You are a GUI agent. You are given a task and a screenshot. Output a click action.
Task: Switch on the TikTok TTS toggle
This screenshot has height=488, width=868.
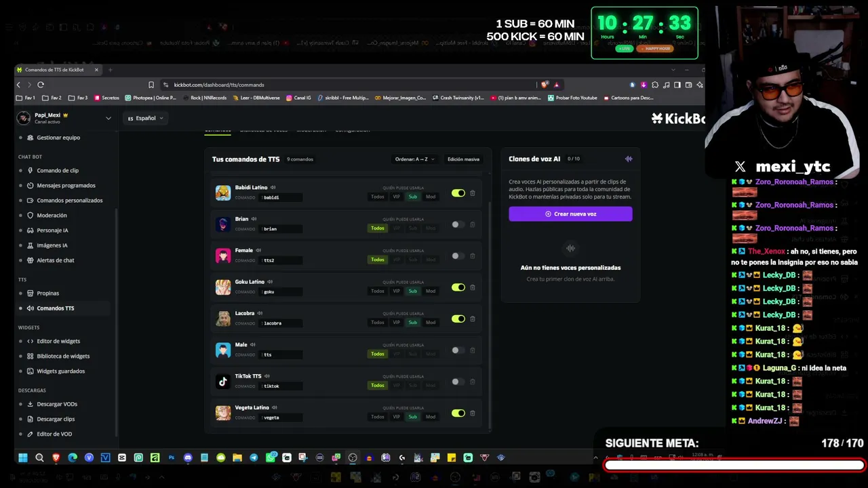(x=458, y=382)
